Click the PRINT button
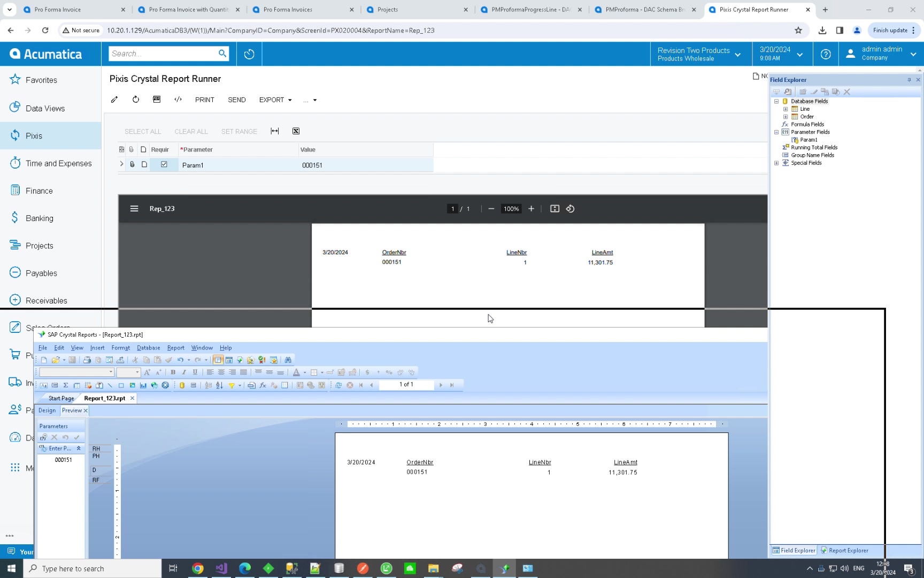 point(204,100)
